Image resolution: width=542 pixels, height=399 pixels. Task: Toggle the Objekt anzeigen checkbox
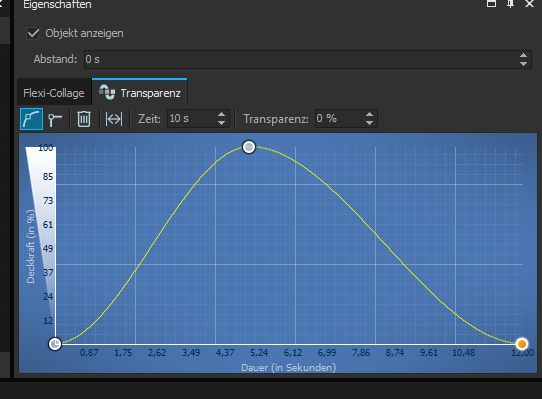[33, 34]
